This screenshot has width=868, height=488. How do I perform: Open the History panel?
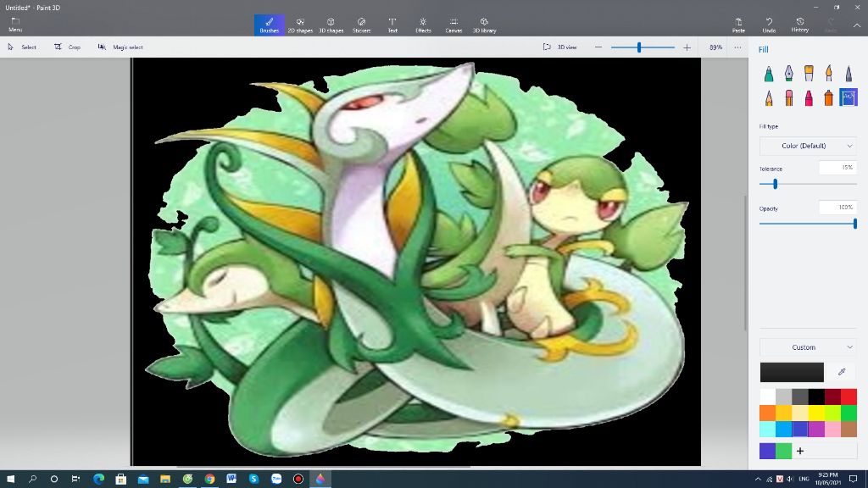click(x=800, y=25)
